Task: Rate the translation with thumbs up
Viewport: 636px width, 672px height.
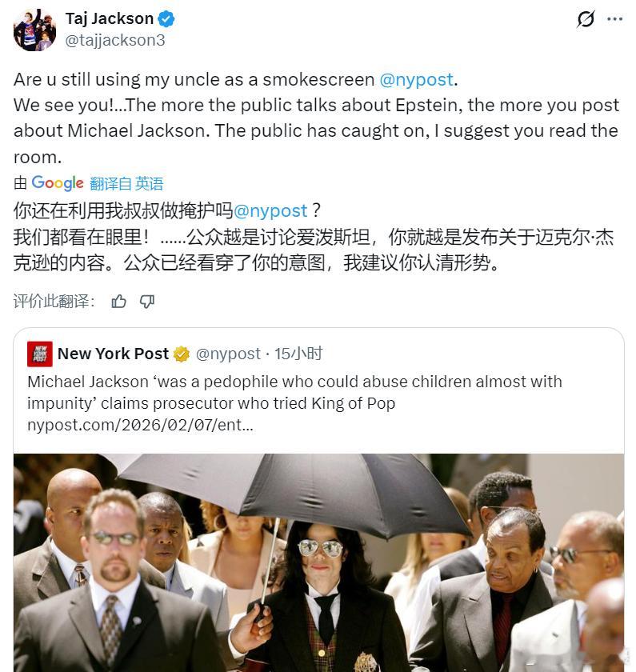Action: [x=118, y=302]
